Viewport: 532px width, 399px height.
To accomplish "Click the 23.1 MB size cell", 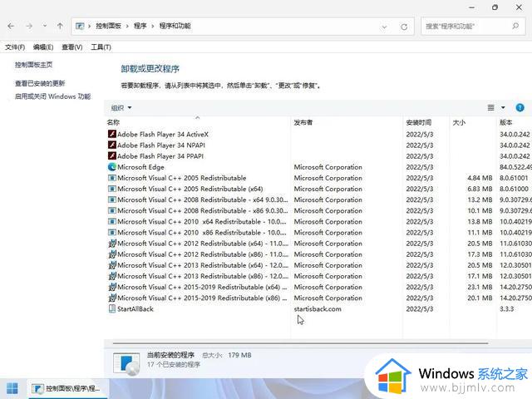I will click(480, 287).
